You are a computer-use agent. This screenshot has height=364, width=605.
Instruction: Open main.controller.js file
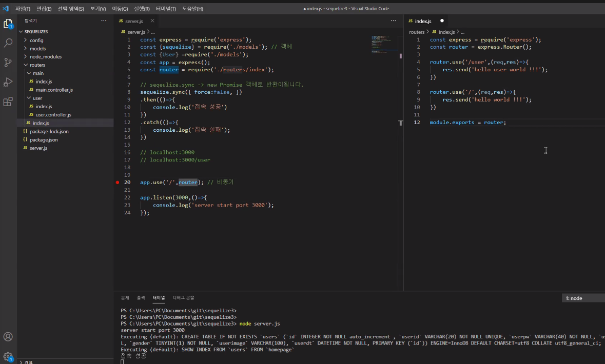coord(54,90)
